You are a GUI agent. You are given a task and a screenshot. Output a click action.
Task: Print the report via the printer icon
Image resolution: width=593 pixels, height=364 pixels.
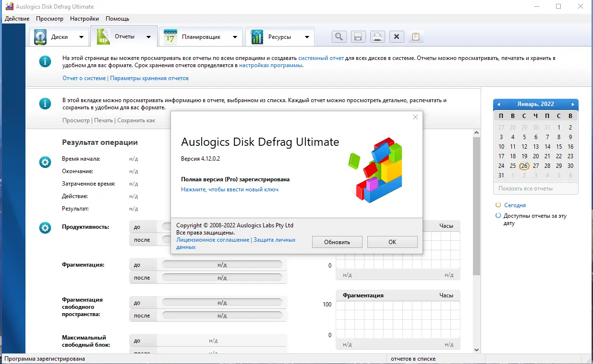[x=377, y=36]
